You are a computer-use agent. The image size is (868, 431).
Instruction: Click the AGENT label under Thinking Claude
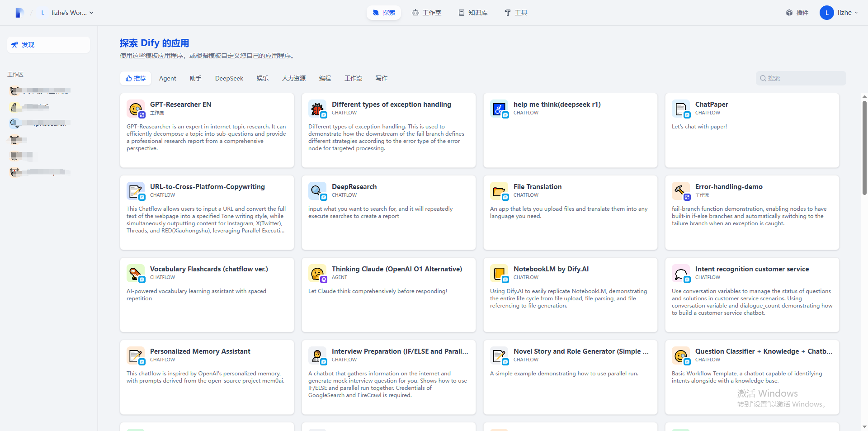click(x=340, y=277)
